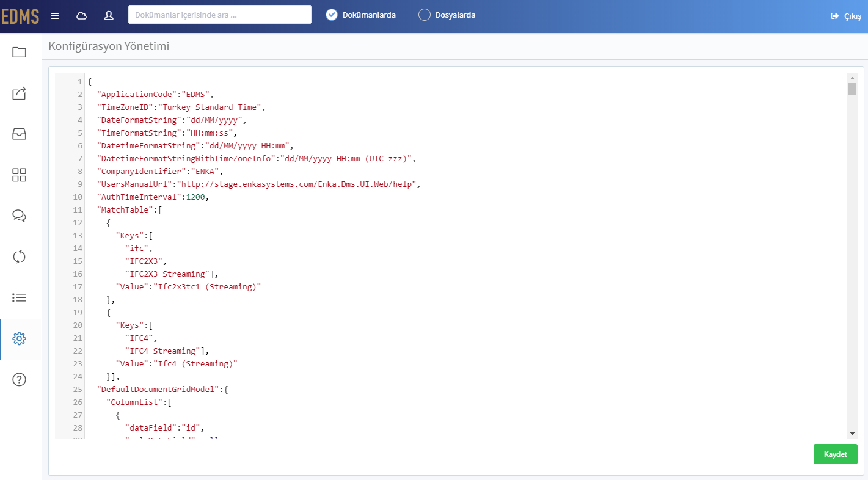This screenshot has height=480, width=868.
Task: Open the chat bubbles icon in sidebar
Action: pyautogui.click(x=19, y=216)
